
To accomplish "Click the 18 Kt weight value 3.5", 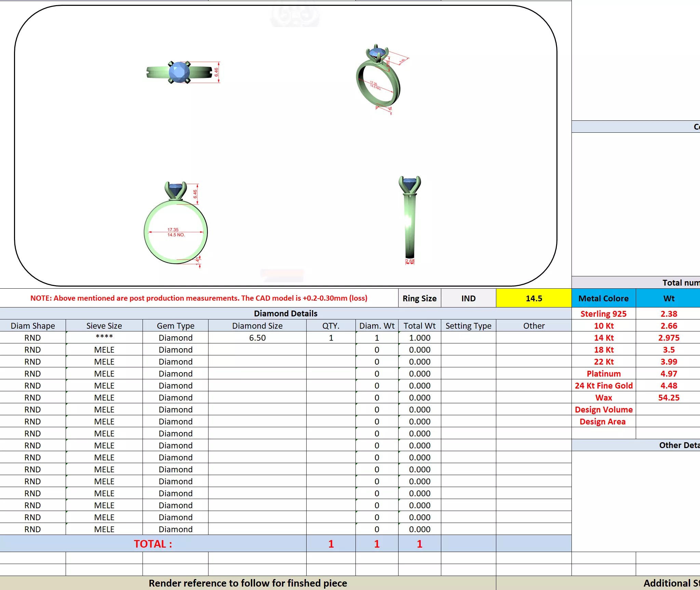I will (669, 350).
